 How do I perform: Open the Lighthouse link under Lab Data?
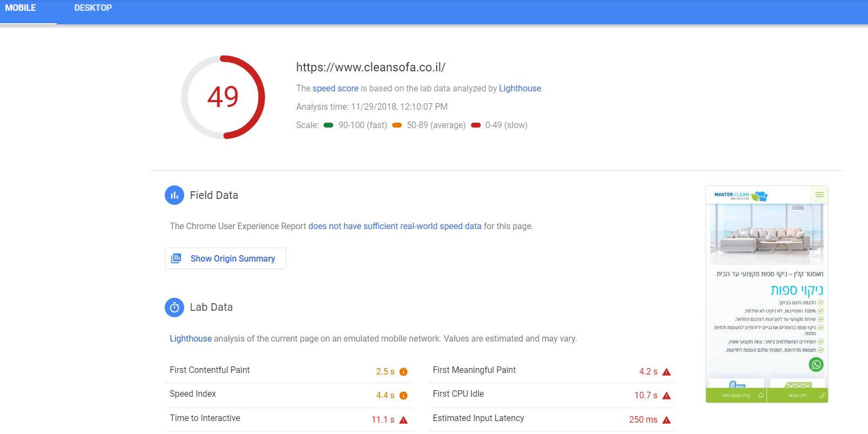point(191,339)
